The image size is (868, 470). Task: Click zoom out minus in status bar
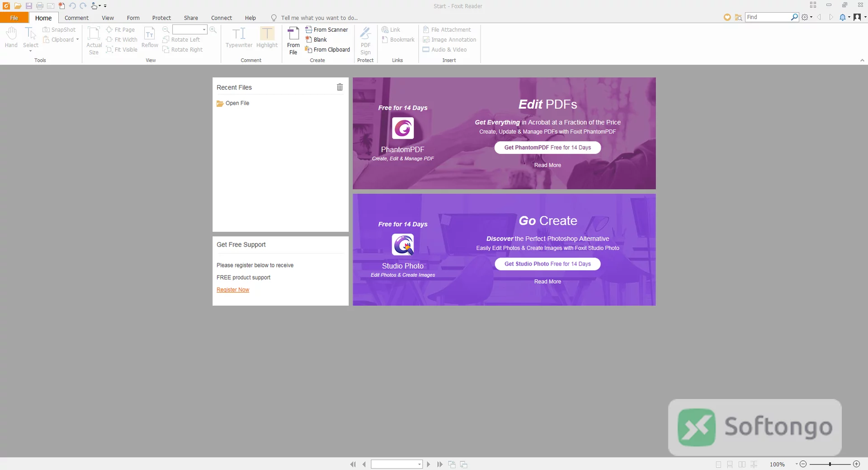[x=803, y=464]
